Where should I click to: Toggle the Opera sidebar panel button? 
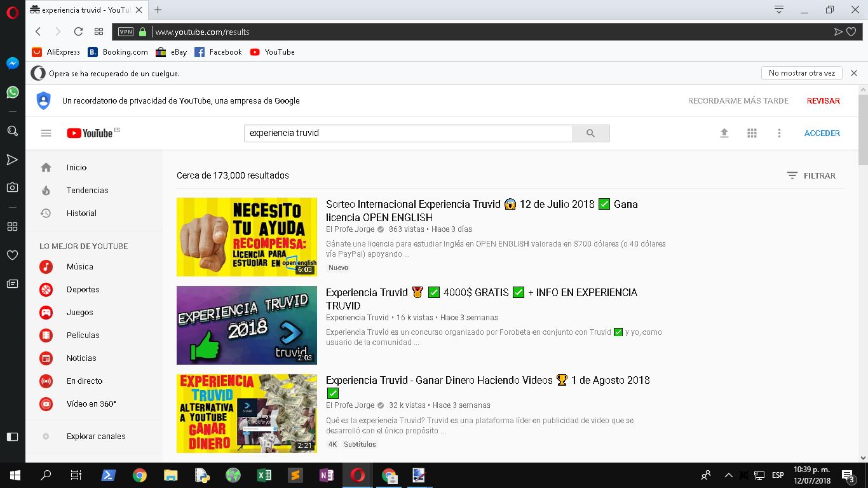12,437
